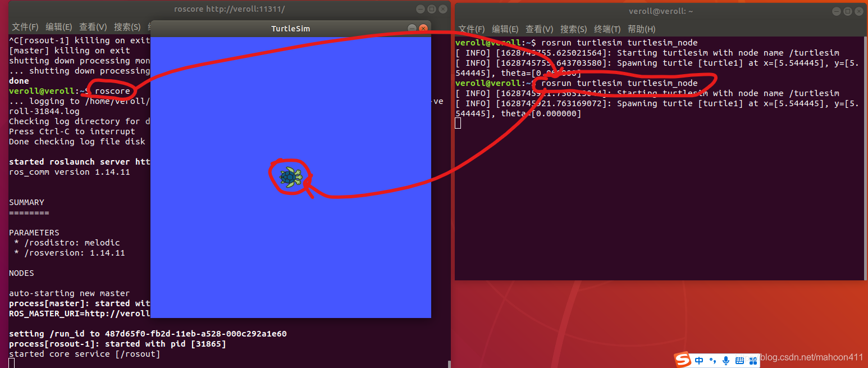Click the circled turtle in the TurtleSim window
The image size is (868, 368).
(289, 176)
